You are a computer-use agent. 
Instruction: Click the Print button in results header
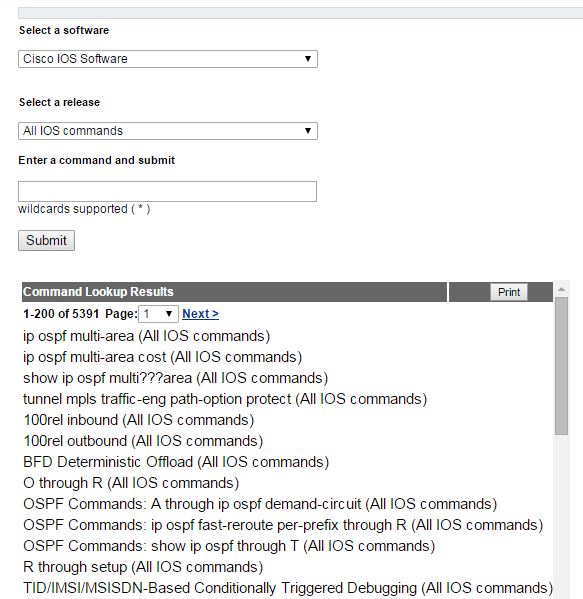click(509, 292)
